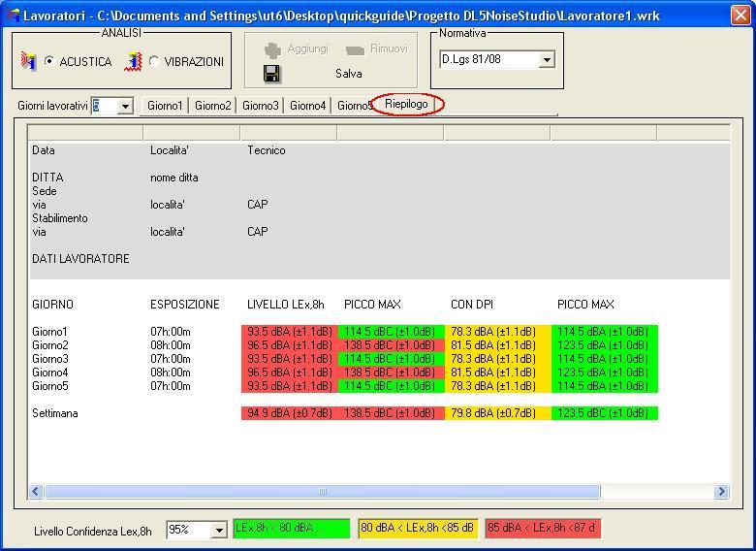
Task: Click the acoustic analysis icon beside ACUSTICA
Action: pos(29,61)
